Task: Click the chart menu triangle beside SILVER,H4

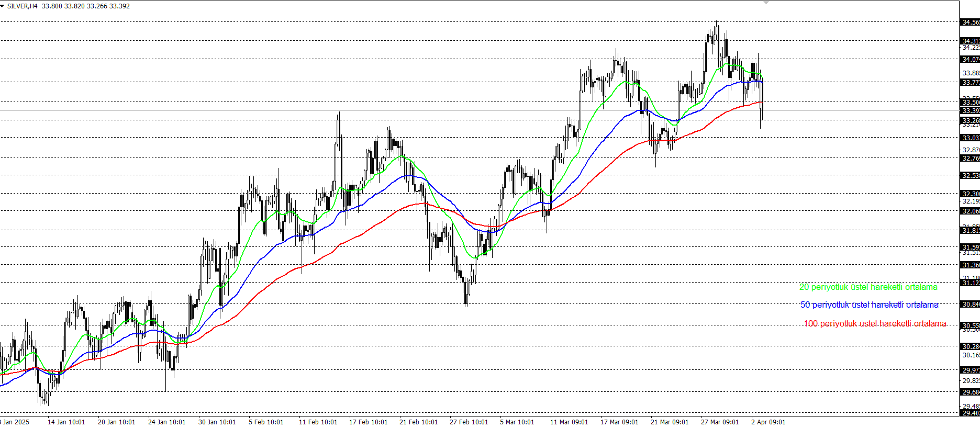Action: click(x=3, y=6)
